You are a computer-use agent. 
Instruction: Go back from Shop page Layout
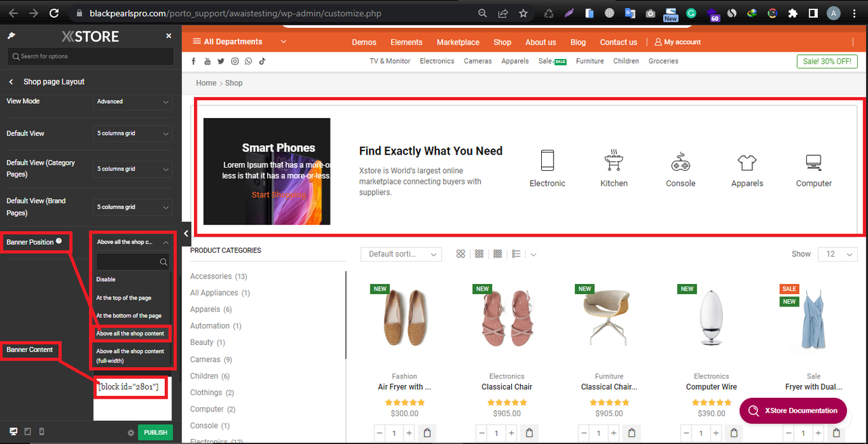point(11,81)
